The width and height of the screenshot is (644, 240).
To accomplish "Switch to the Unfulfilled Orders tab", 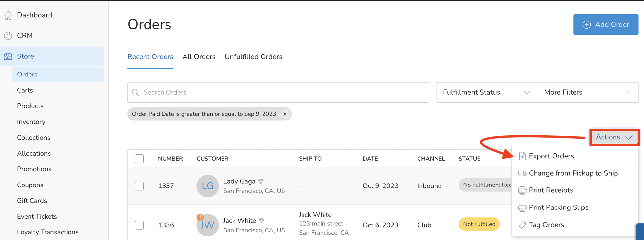I will click(x=253, y=56).
